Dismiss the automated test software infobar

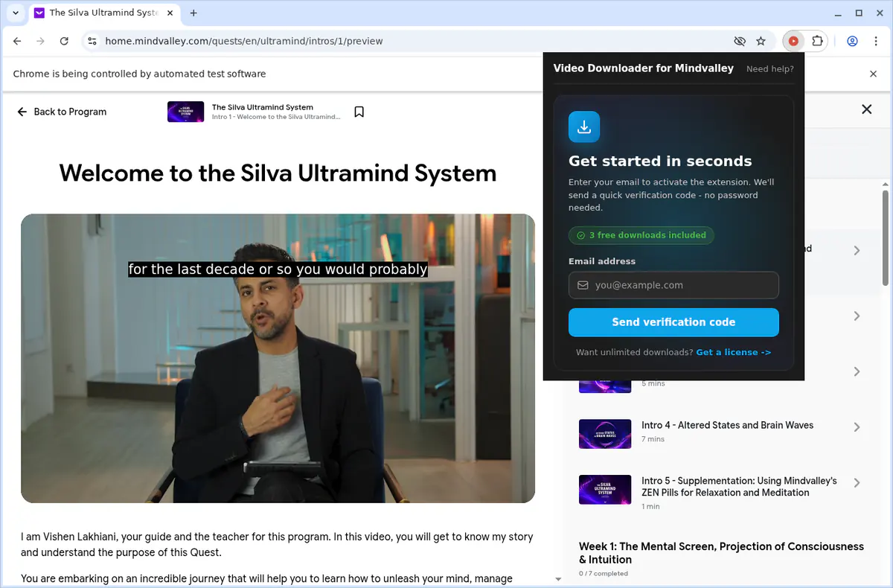(874, 74)
